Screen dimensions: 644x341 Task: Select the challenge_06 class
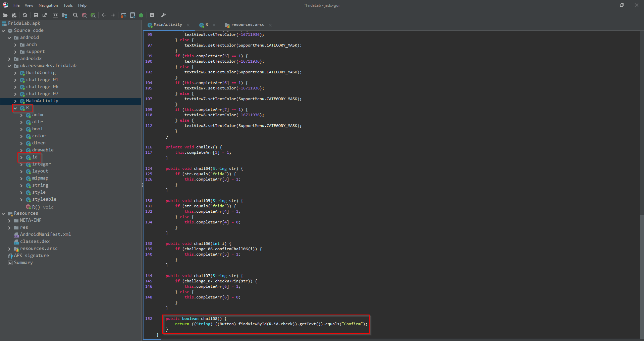pos(42,87)
